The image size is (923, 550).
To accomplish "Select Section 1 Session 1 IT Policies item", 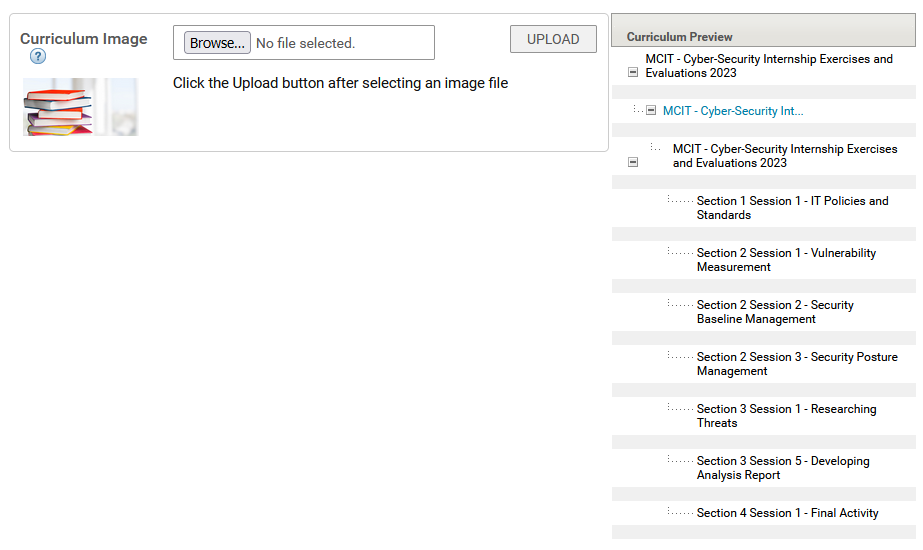I will click(792, 208).
